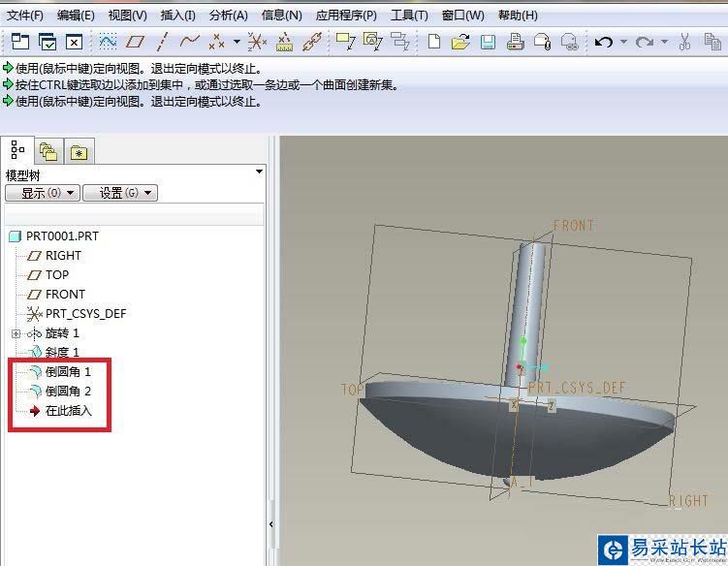This screenshot has height=566, width=728.
Task: Click the copy icon in toolbar
Action: point(712,42)
